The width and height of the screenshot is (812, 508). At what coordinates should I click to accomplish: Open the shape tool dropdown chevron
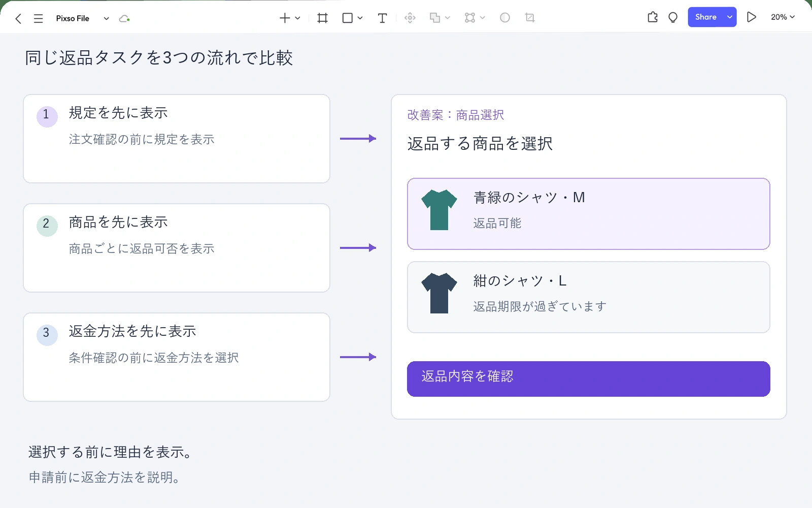pos(360,18)
